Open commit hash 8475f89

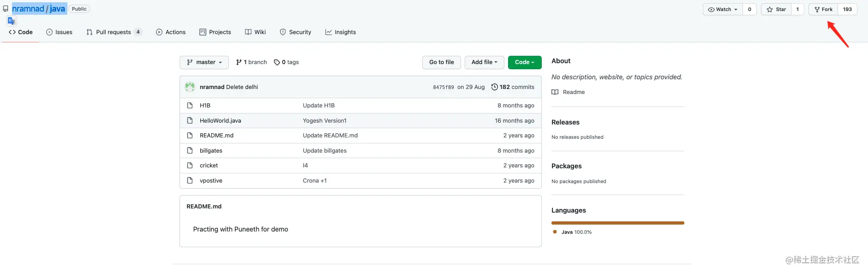coord(443,87)
